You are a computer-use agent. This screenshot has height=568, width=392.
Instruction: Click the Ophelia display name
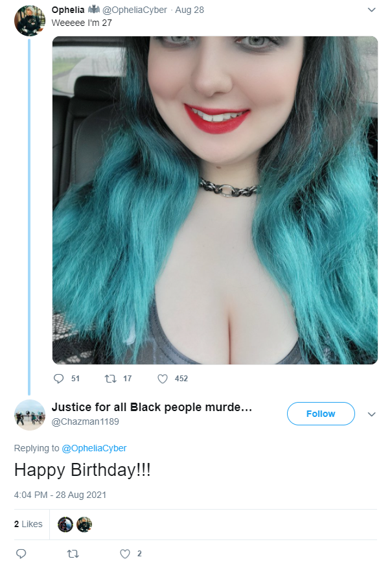pyautogui.click(x=68, y=10)
